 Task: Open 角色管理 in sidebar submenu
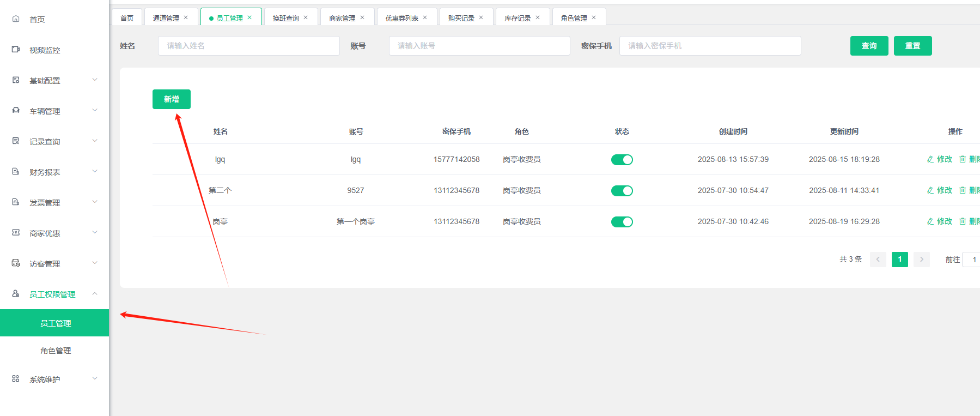54,351
